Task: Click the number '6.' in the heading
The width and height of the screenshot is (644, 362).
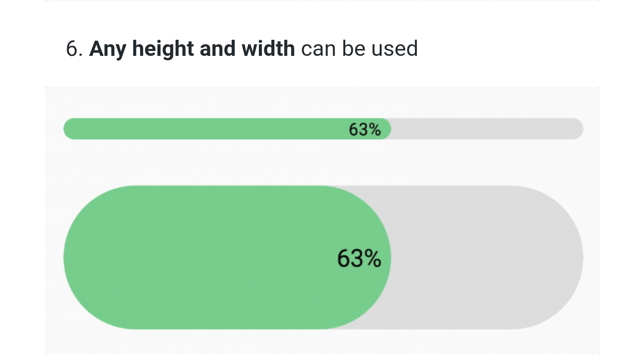Action: (x=74, y=48)
